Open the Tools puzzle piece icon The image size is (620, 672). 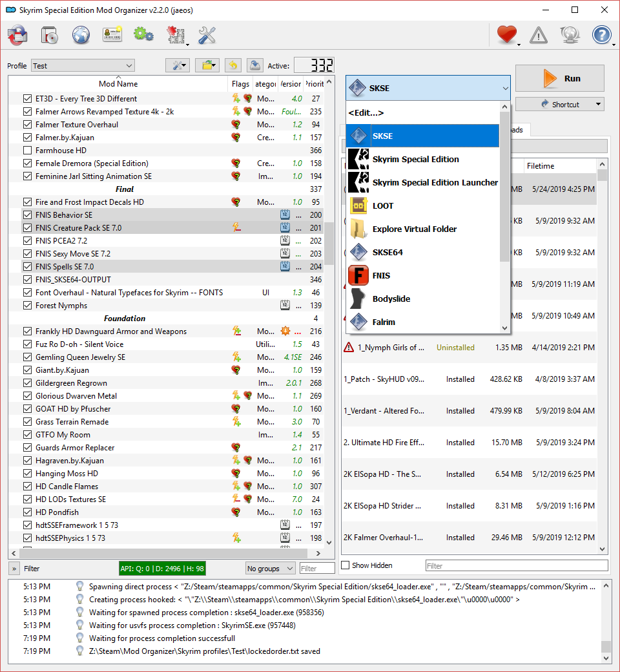pyautogui.click(x=176, y=35)
